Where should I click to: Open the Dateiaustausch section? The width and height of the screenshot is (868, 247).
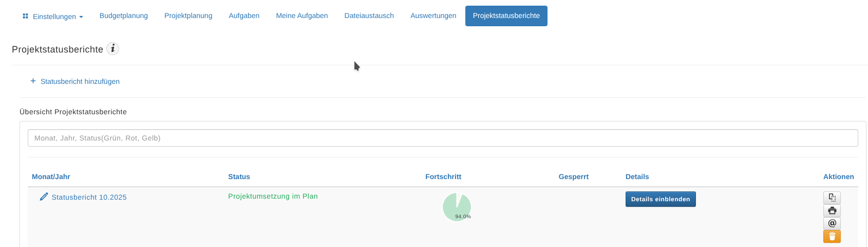[369, 16]
